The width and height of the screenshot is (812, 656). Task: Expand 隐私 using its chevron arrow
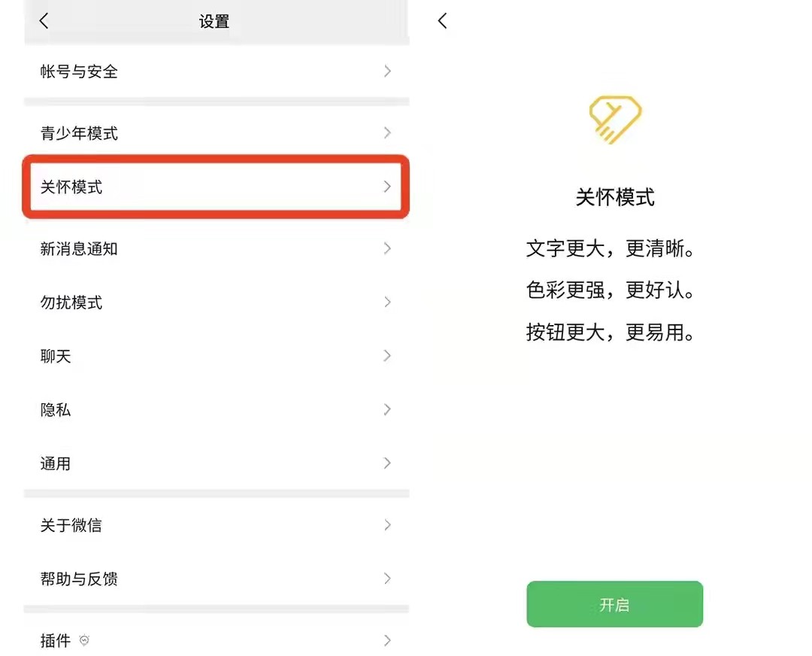[387, 409]
